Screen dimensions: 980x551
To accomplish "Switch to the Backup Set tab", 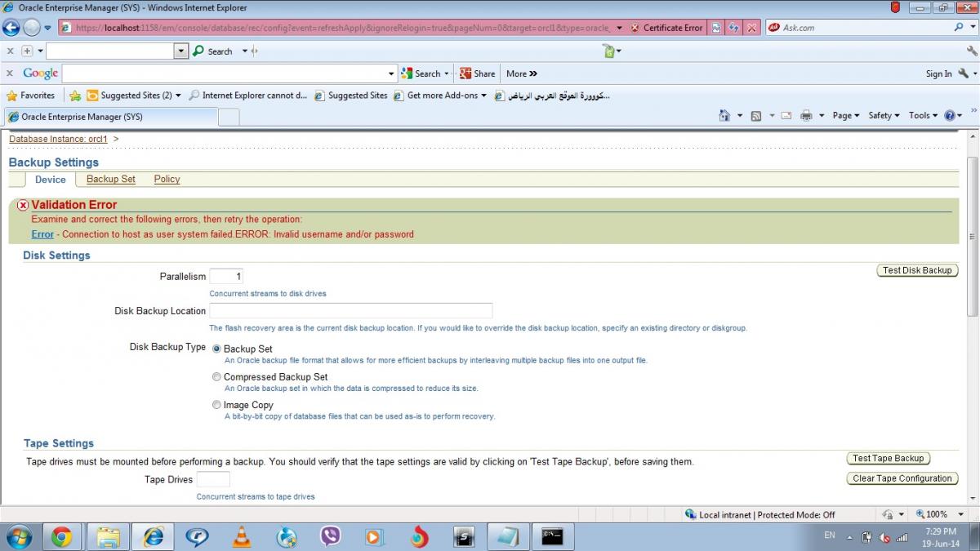I will (111, 179).
